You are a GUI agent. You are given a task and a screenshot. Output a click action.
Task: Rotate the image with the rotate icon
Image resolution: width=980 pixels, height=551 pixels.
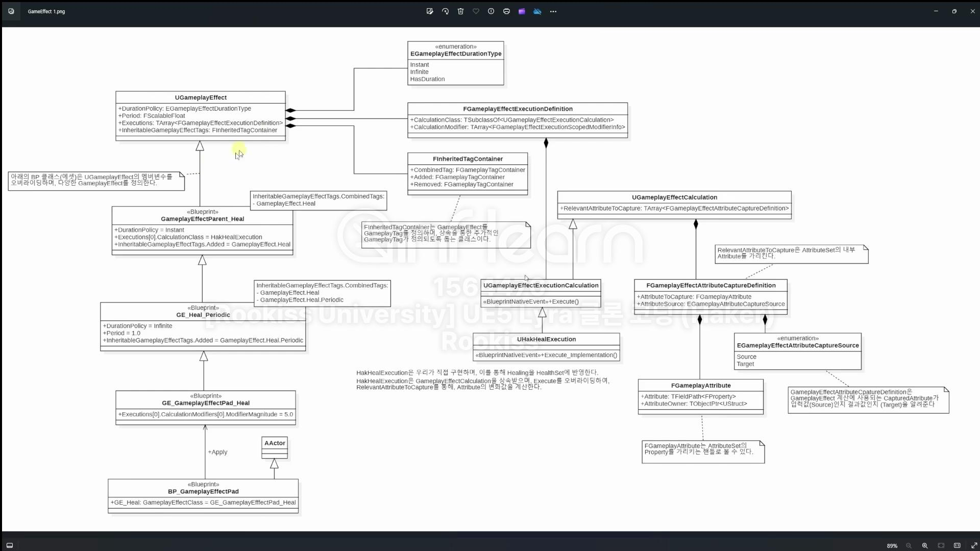pyautogui.click(x=445, y=11)
